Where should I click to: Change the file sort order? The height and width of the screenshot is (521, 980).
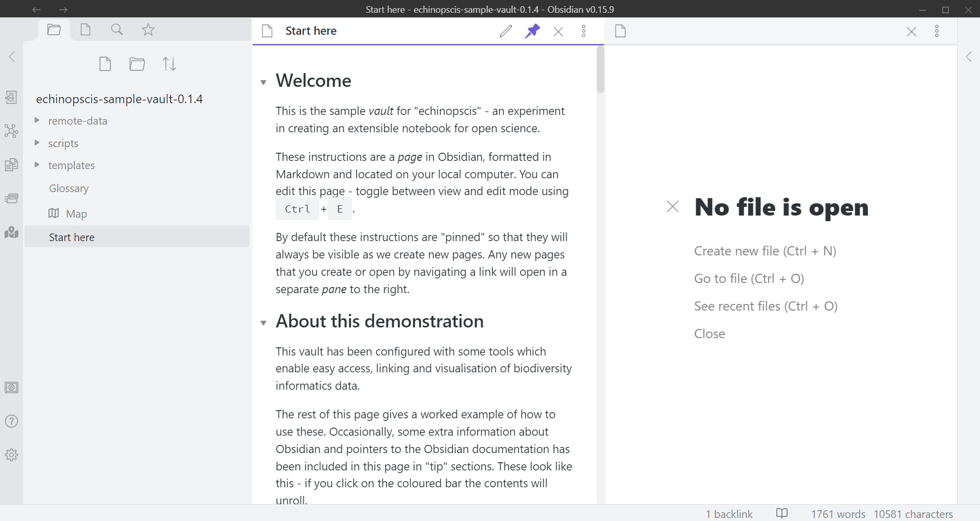tap(169, 64)
